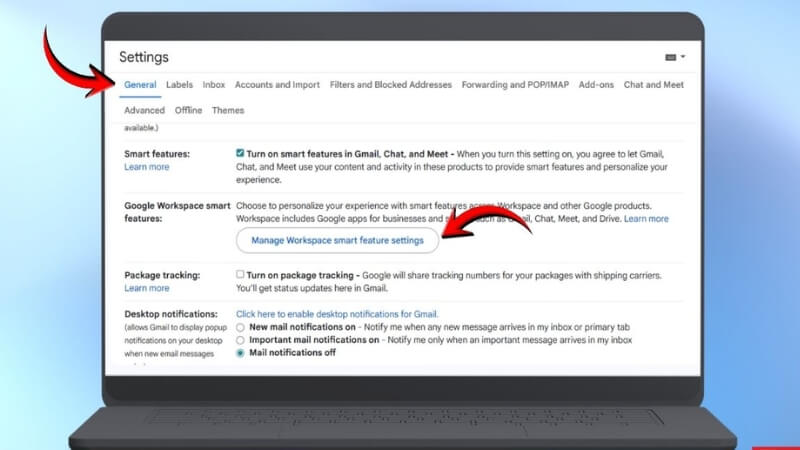Open Learn more after Drive text
Image resolution: width=800 pixels, height=450 pixels.
click(646, 219)
